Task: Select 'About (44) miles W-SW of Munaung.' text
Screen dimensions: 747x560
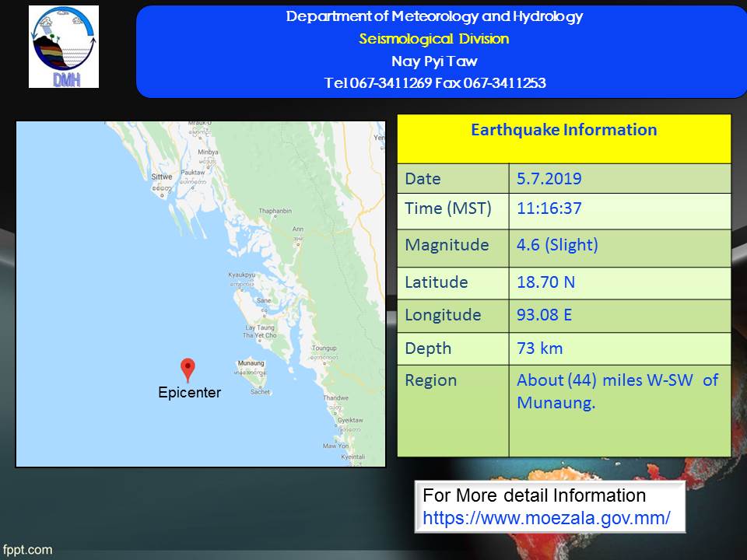Action: pyautogui.click(x=617, y=391)
